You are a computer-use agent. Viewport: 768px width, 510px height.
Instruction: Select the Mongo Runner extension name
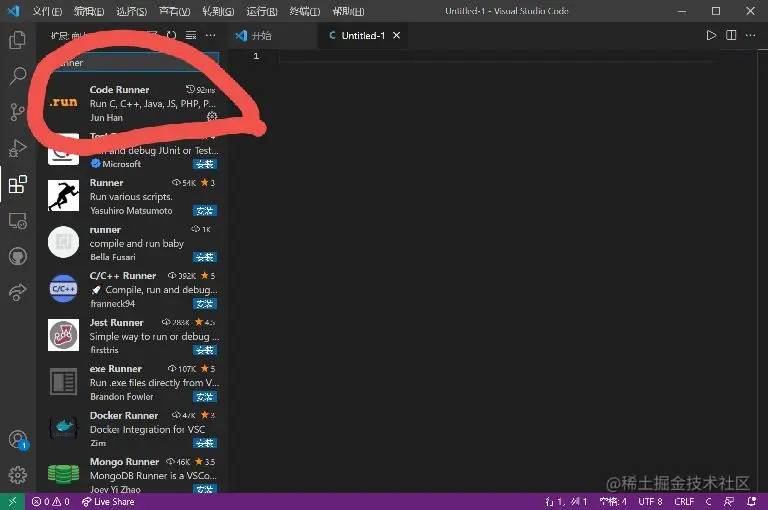124,461
